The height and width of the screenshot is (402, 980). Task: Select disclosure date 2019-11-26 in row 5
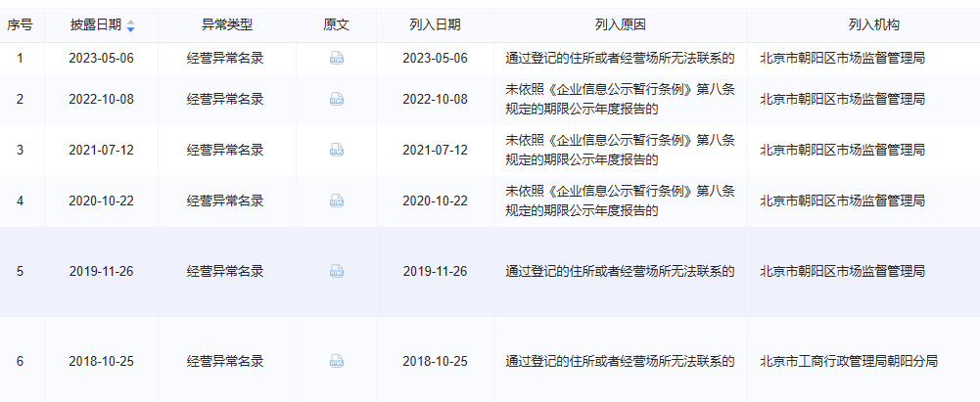[x=101, y=272]
